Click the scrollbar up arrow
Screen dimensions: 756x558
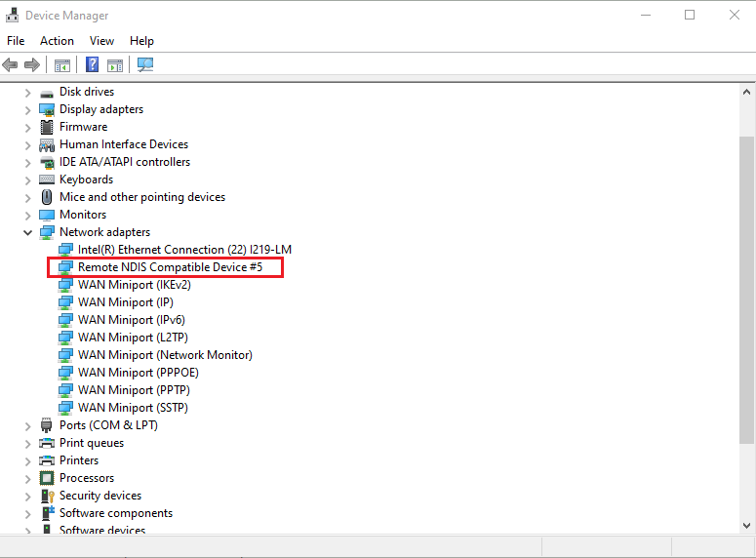point(747,92)
